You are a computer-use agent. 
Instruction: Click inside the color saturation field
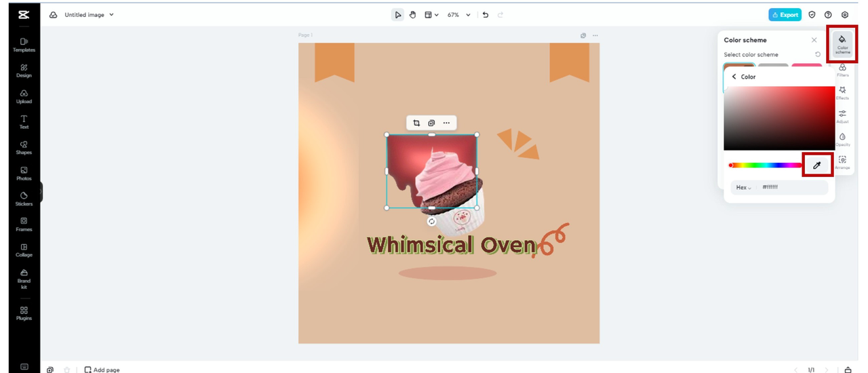(x=779, y=118)
